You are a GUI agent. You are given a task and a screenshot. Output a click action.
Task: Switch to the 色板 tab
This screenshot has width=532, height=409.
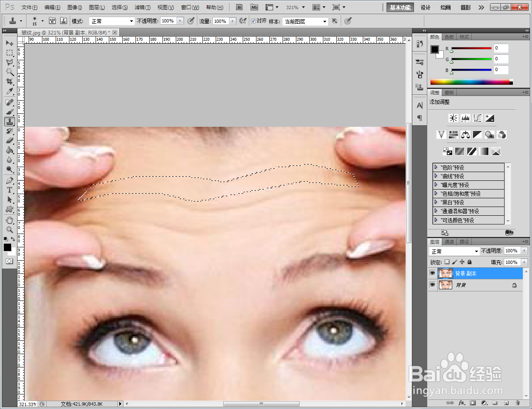pyautogui.click(x=449, y=37)
